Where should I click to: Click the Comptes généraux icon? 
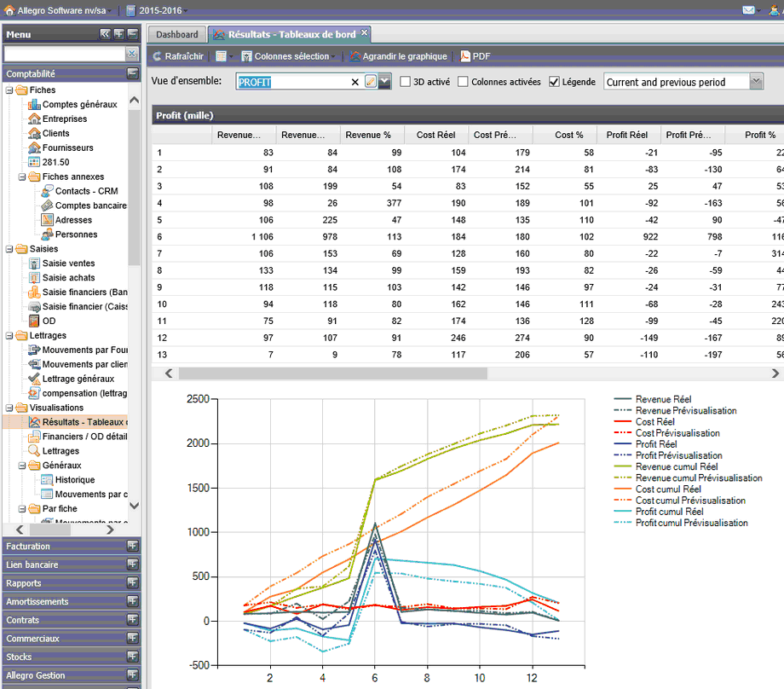(34, 104)
